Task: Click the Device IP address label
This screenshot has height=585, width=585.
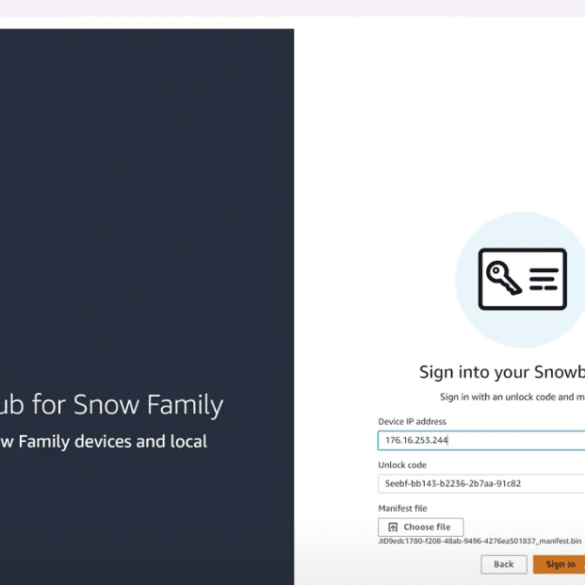Action: [x=412, y=422]
